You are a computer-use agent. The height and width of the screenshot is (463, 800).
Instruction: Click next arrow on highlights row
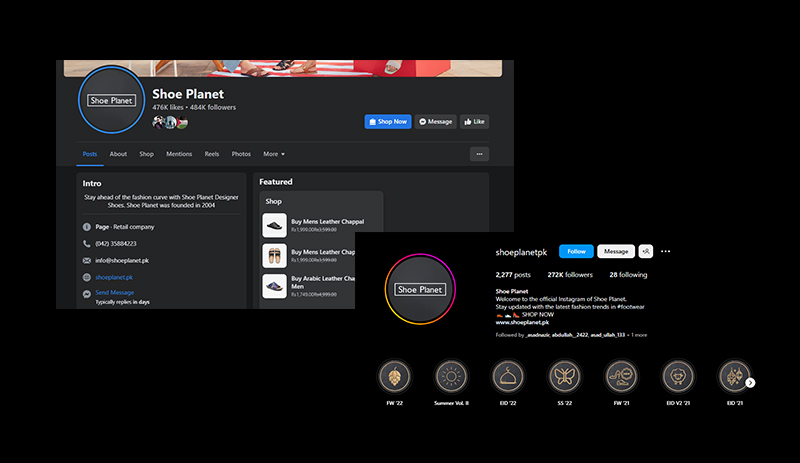[x=750, y=382]
